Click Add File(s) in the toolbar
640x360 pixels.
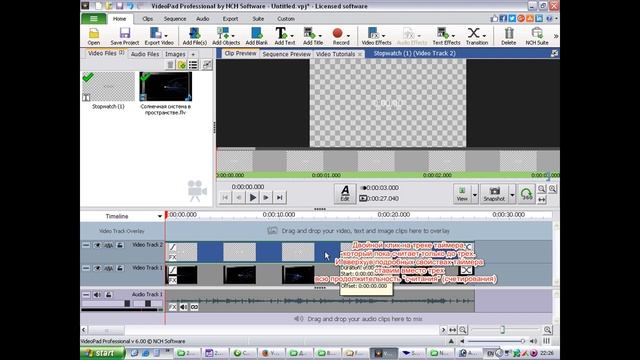(194, 36)
